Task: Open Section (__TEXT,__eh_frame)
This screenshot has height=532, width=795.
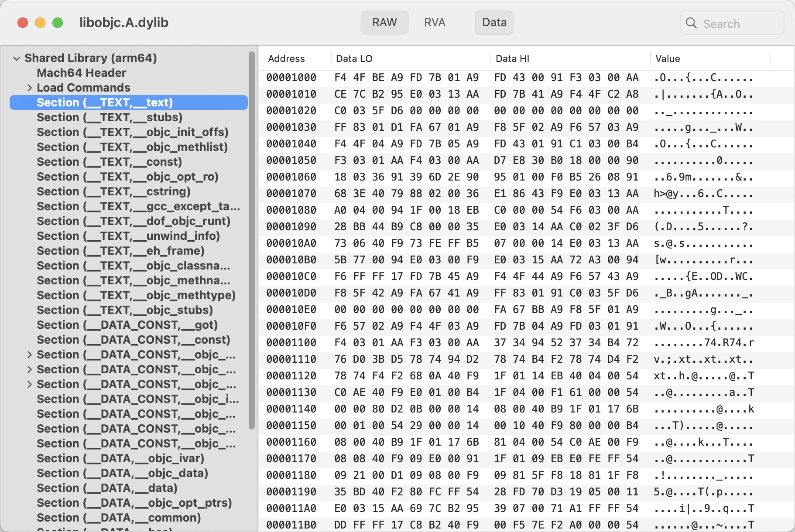Action: pyautogui.click(x=120, y=251)
